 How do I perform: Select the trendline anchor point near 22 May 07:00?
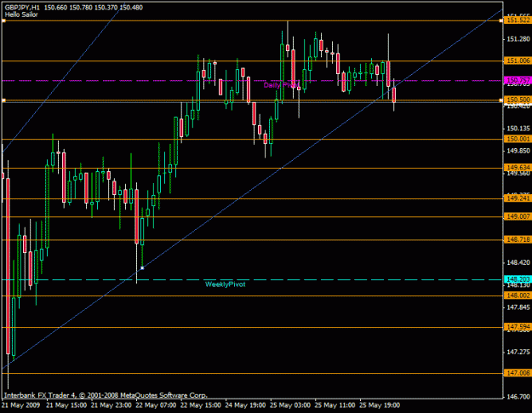(x=142, y=268)
